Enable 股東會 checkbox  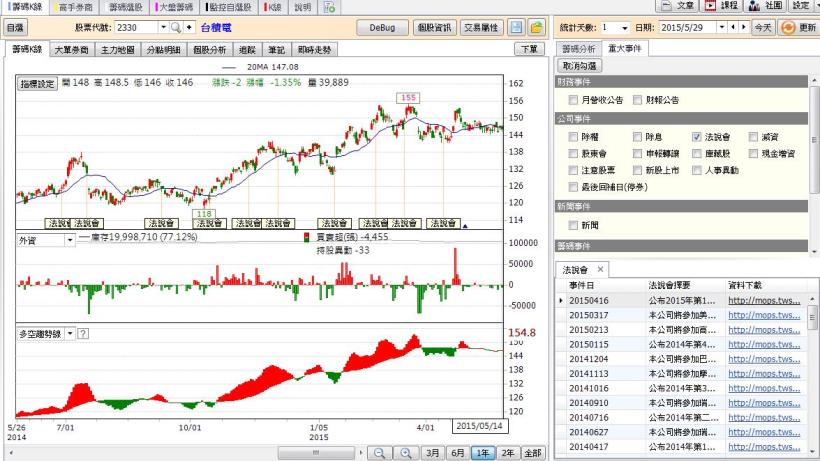coord(573,154)
